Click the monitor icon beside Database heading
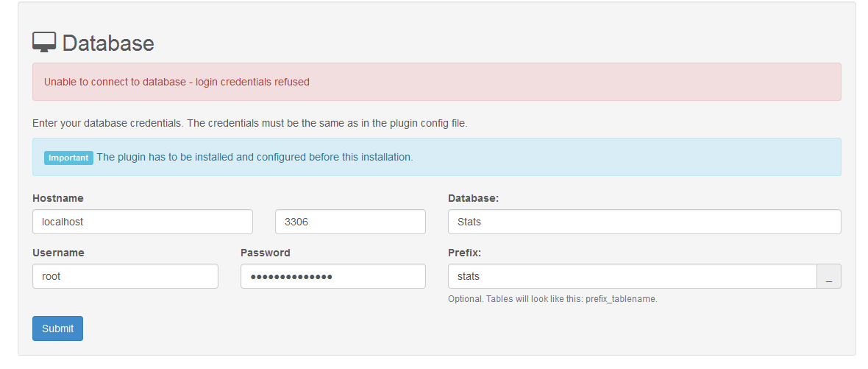The height and width of the screenshot is (369, 868). coord(43,43)
